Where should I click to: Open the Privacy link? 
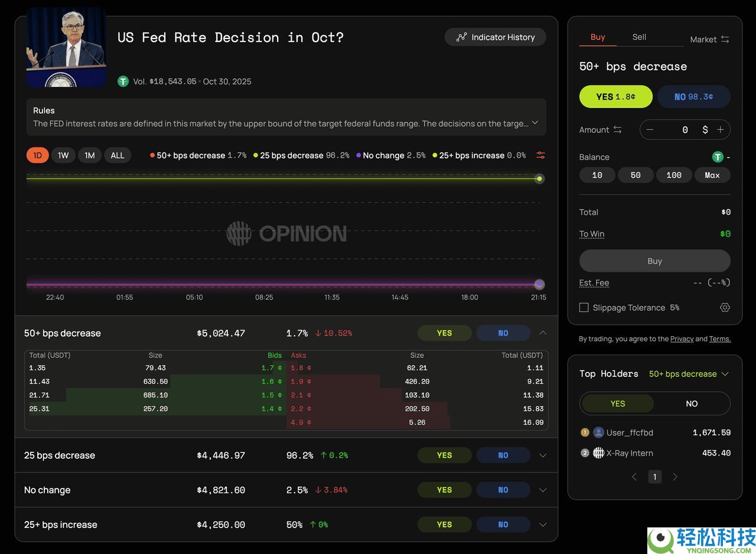click(x=682, y=339)
